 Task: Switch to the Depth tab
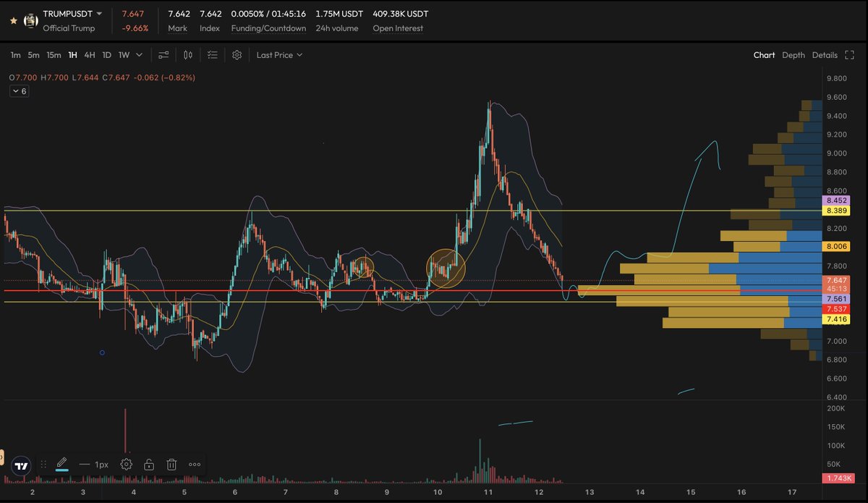point(793,55)
